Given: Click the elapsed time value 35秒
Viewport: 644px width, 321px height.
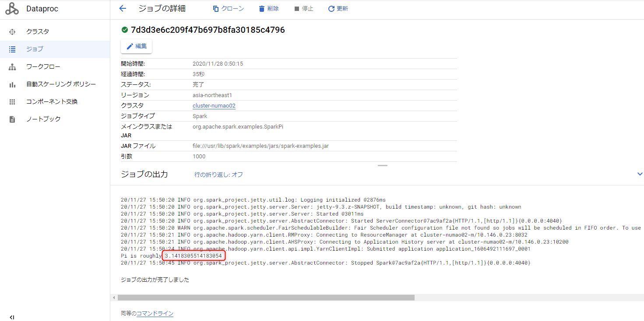Looking at the screenshot, I should pyautogui.click(x=198, y=74).
